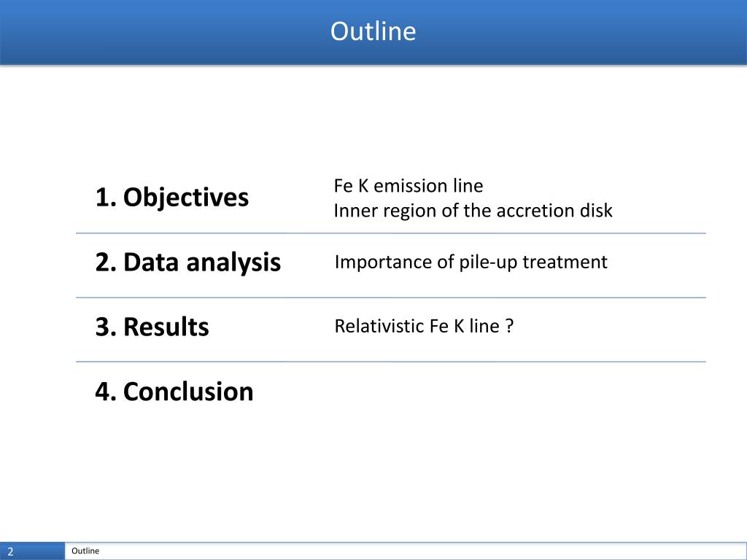Viewport: 747px width, 560px height.
Task: Click the word 'analysis' in item two
Action: [233, 262]
